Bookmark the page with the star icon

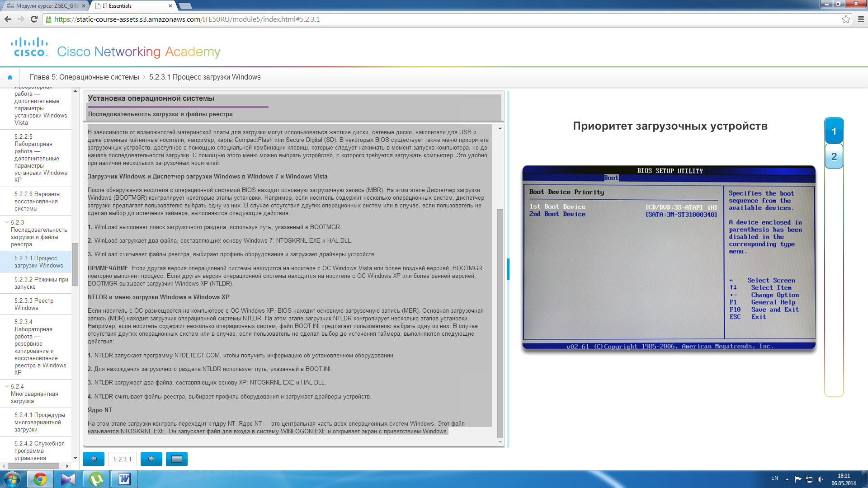[846, 19]
